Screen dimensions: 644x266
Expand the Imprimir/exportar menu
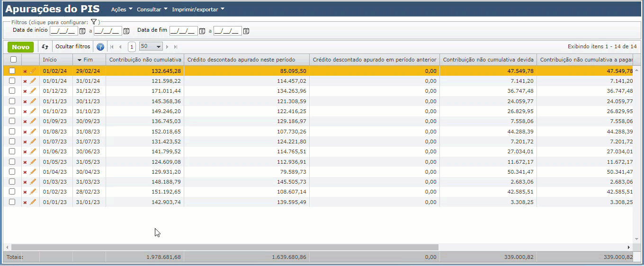(198, 9)
